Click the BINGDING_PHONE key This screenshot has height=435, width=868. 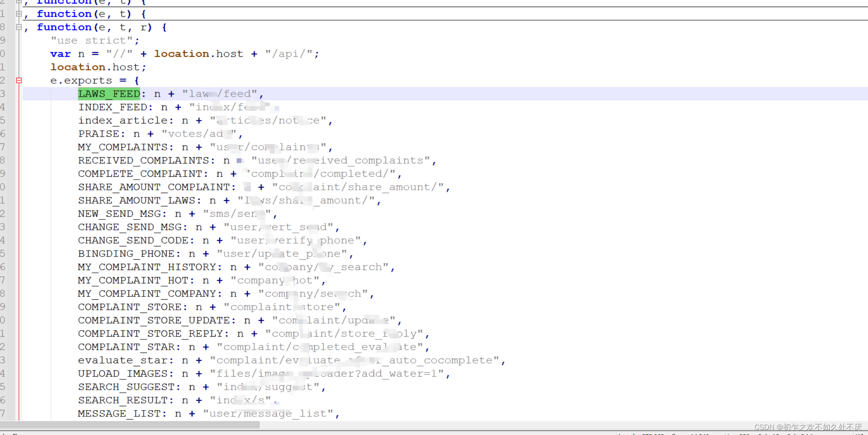126,254
